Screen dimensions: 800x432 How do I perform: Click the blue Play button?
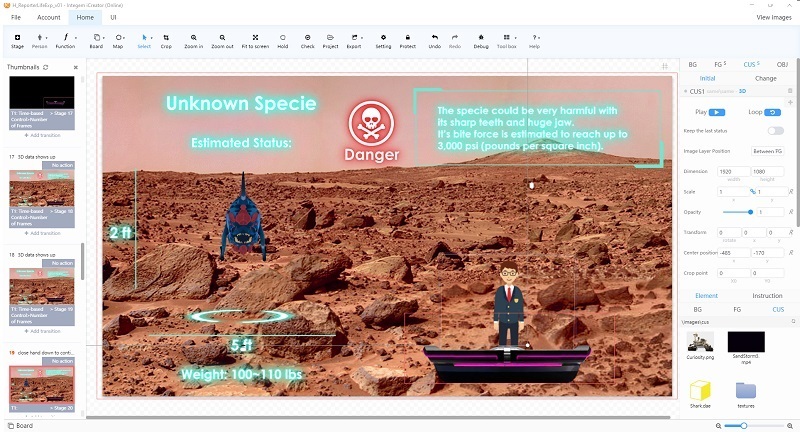coord(716,112)
